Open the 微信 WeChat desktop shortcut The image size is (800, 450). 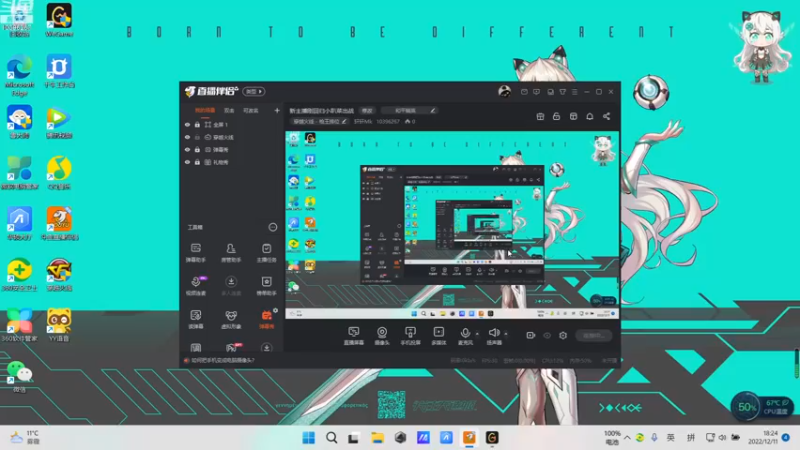click(x=19, y=376)
